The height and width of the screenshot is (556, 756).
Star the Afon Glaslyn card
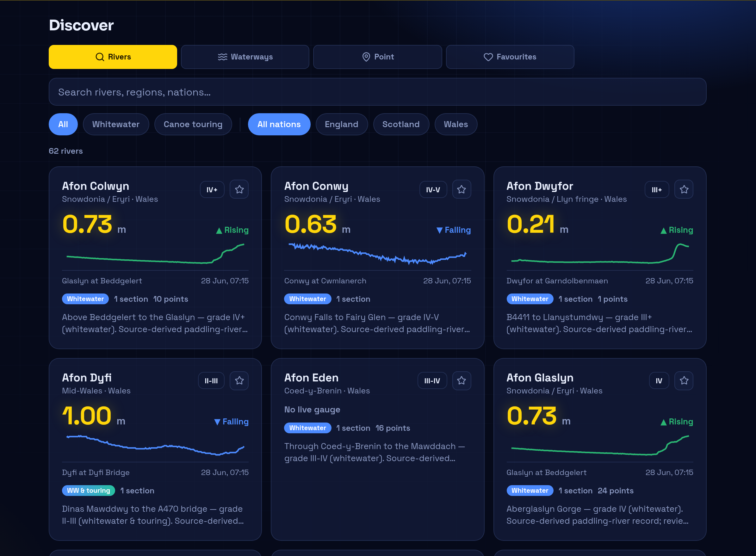click(684, 381)
